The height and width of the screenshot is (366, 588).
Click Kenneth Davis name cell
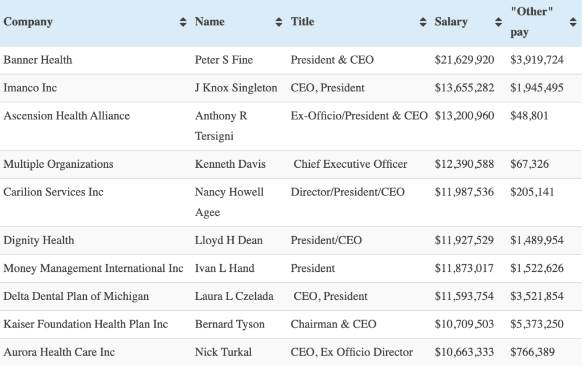point(230,164)
